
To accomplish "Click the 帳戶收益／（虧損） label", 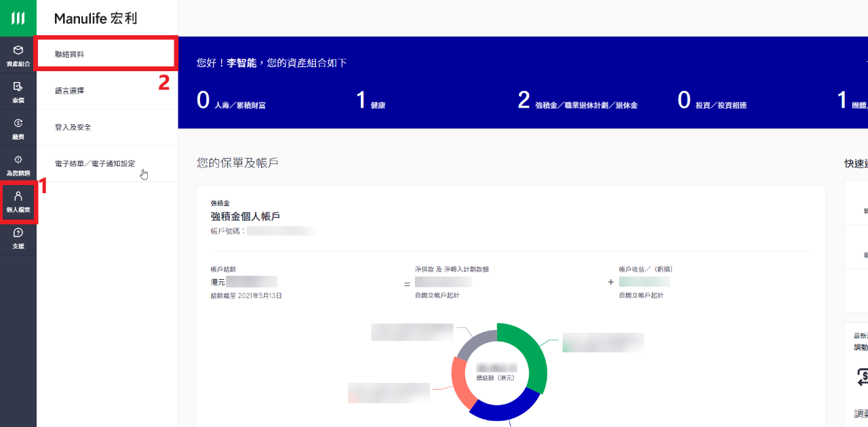I will click(x=646, y=269).
